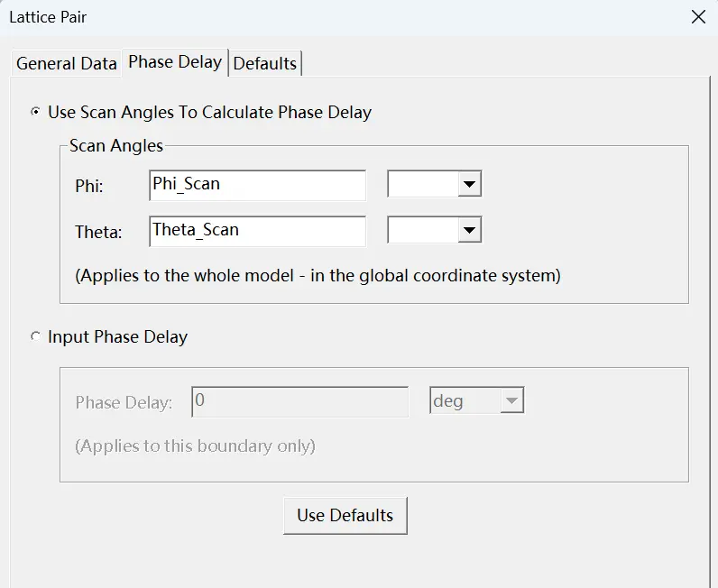
Task: Switch to the General Data tab
Action: click(x=67, y=63)
